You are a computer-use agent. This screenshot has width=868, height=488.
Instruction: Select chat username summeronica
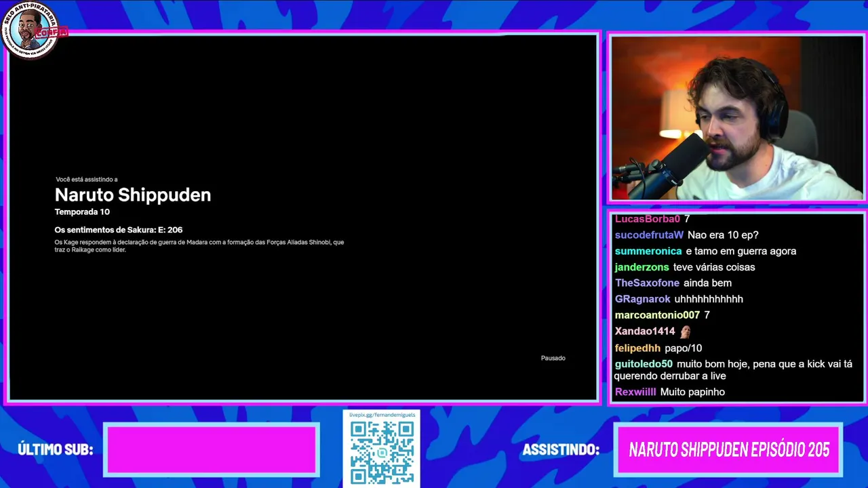[x=648, y=251]
